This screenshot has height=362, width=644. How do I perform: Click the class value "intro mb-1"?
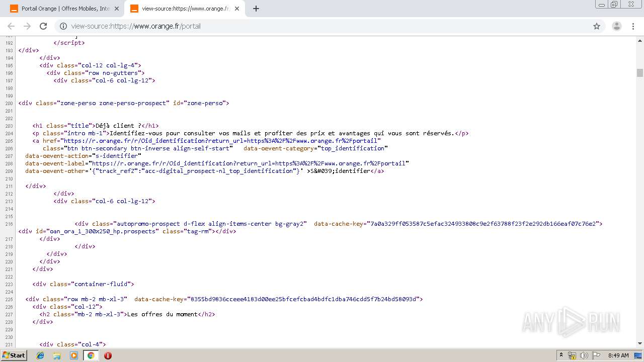click(85, 133)
